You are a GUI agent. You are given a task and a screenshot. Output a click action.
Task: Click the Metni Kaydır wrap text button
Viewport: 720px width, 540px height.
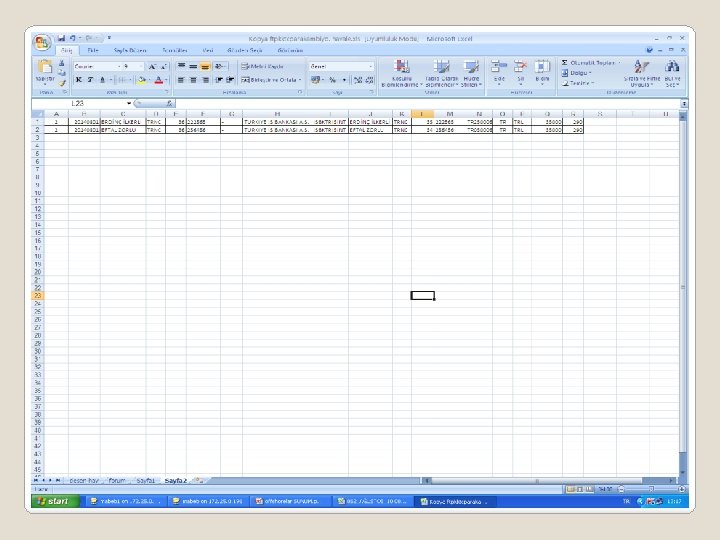click(263, 67)
